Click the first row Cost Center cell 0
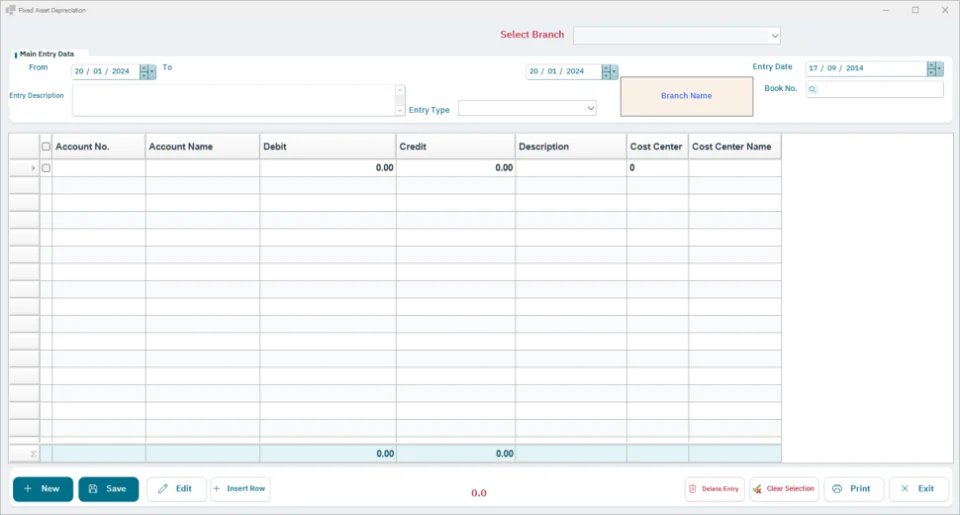960x515 pixels. 658,168
